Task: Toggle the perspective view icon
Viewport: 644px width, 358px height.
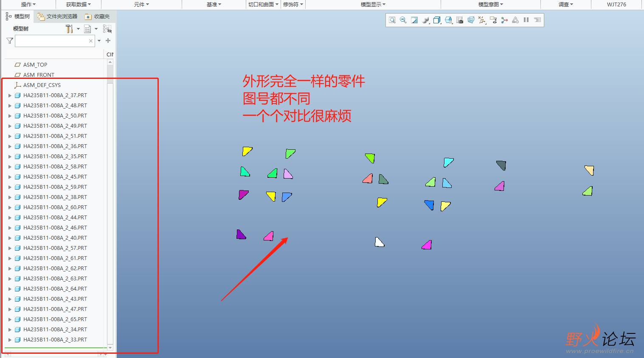Action: point(471,20)
